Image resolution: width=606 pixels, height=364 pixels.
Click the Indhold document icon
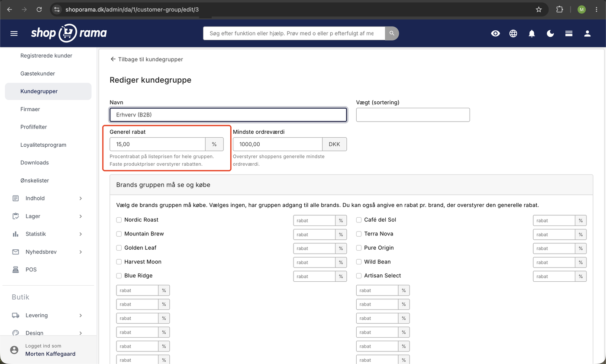coord(16,198)
